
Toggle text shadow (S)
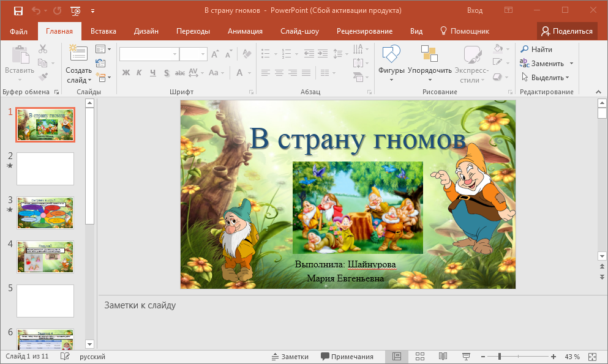click(167, 72)
